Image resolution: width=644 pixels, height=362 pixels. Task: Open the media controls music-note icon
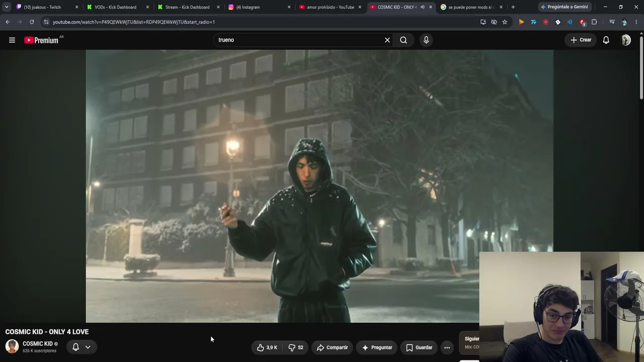(x=612, y=22)
